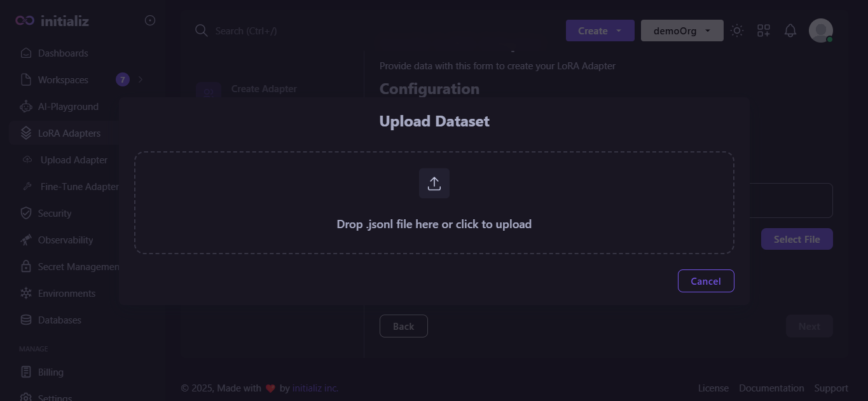
Task: Open AI-Playground robot icon
Action: [26, 107]
